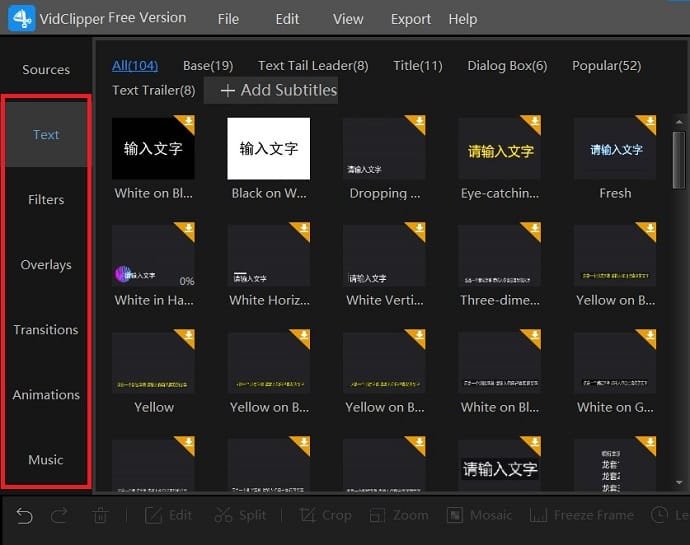Click the Zoom tool
The height and width of the screenshot is (545, 690).
tap(399, 516)
